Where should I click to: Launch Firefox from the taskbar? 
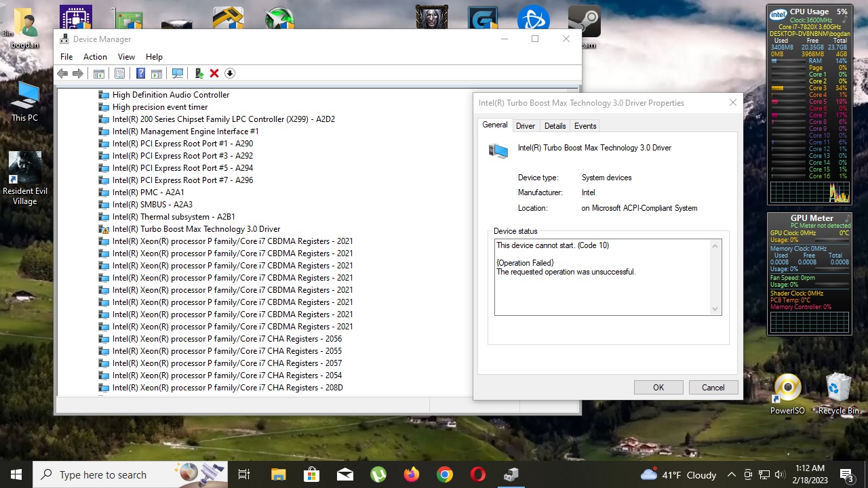411,474
